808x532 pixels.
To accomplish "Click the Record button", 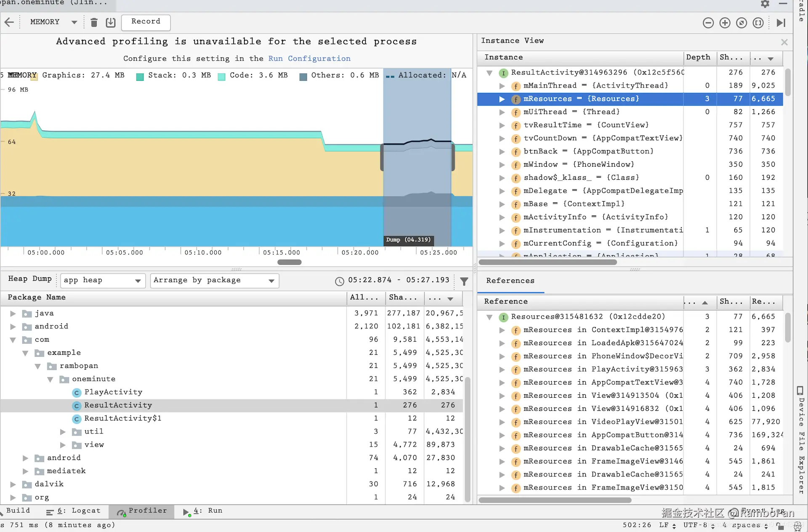I will click(146, 22).
